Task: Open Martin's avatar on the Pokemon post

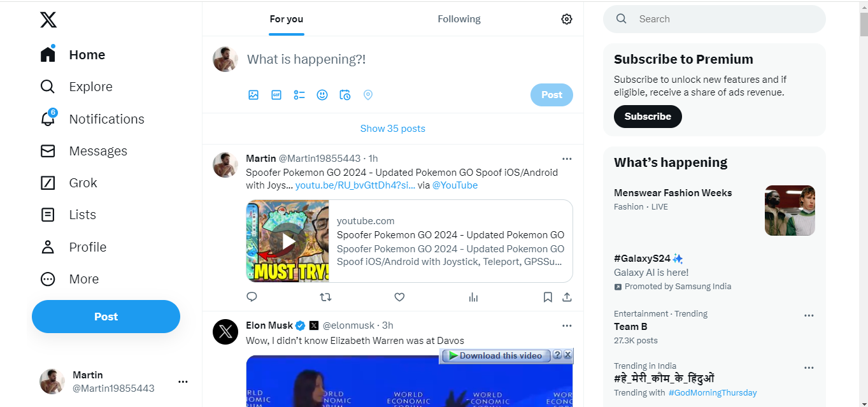Action: click(x=225, y=165)
